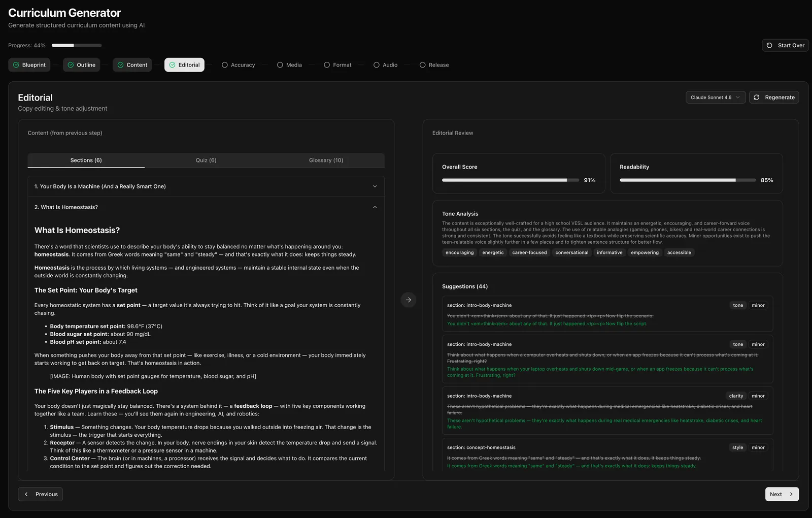Go to the Media step

(x=290, y=65)
